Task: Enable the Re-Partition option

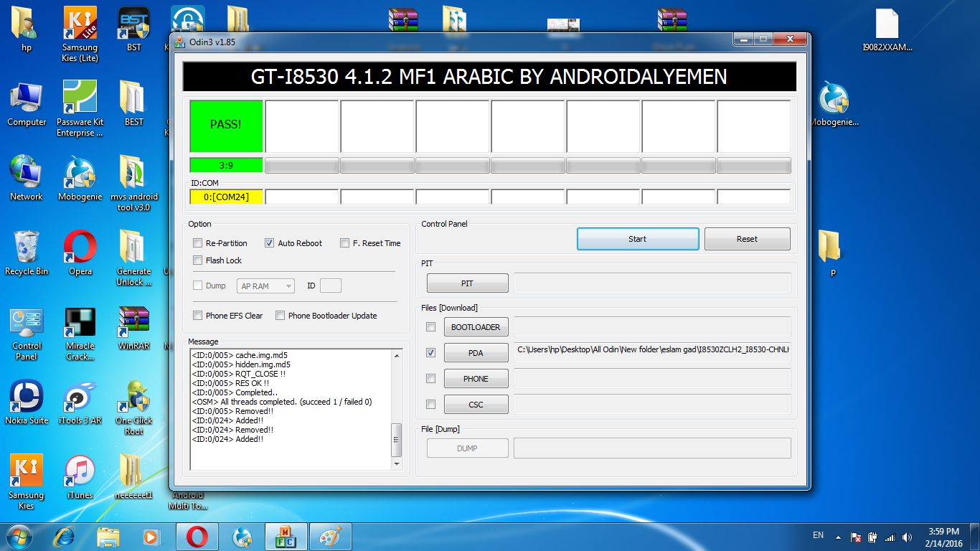Action: 198,243
